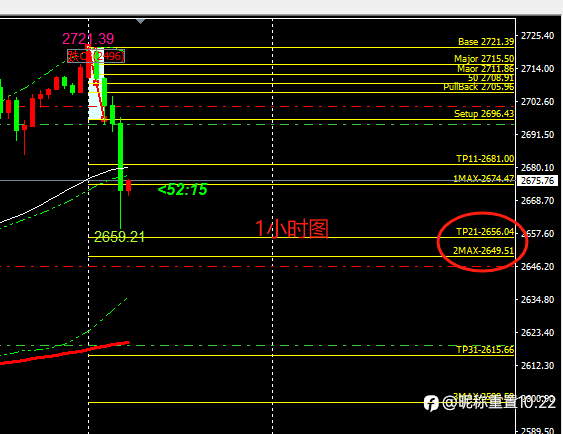
Task: Select the candle countdown timer '<52:15'
Action: (x=182, y=190)
